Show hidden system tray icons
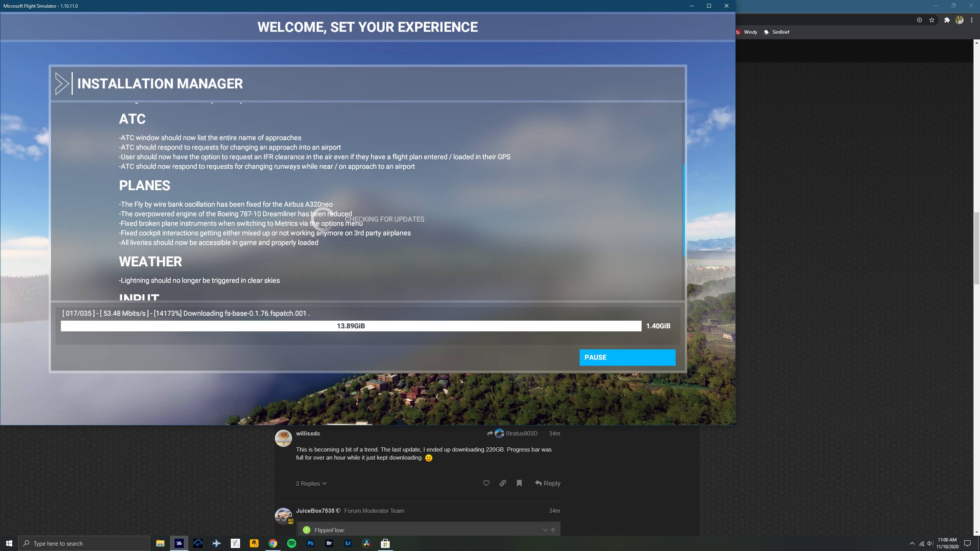 pos(912,543)
